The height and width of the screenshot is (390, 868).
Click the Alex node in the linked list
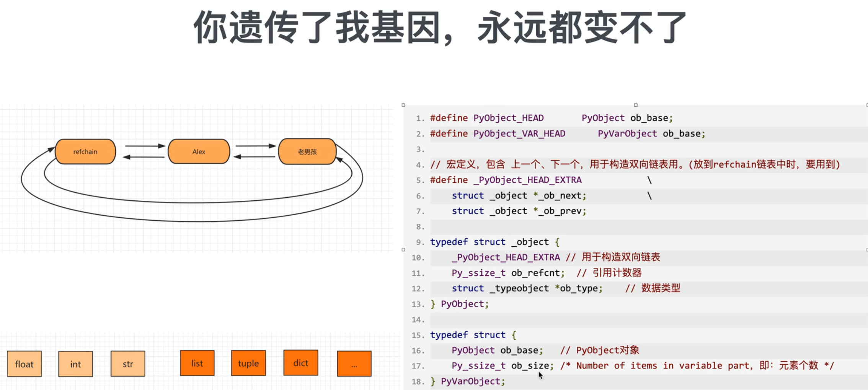[199, 152]
